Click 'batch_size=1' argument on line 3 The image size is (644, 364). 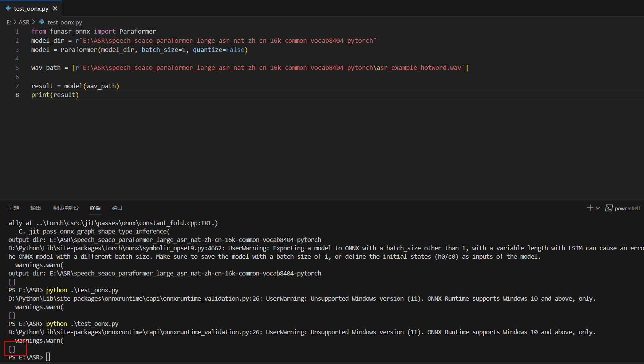[163, 50]
